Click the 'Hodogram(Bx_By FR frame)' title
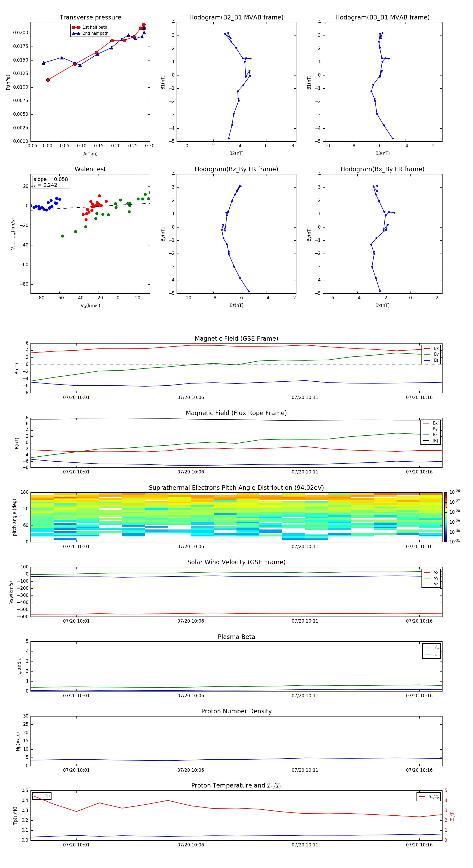Viewport: 473px width, 868px height. 382,169
